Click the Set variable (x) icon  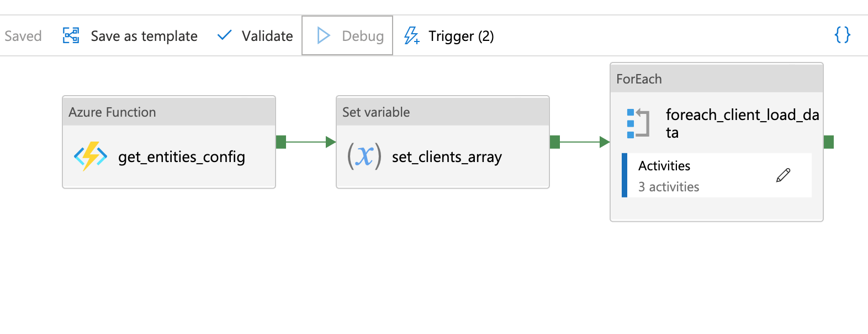coord(364,156)
